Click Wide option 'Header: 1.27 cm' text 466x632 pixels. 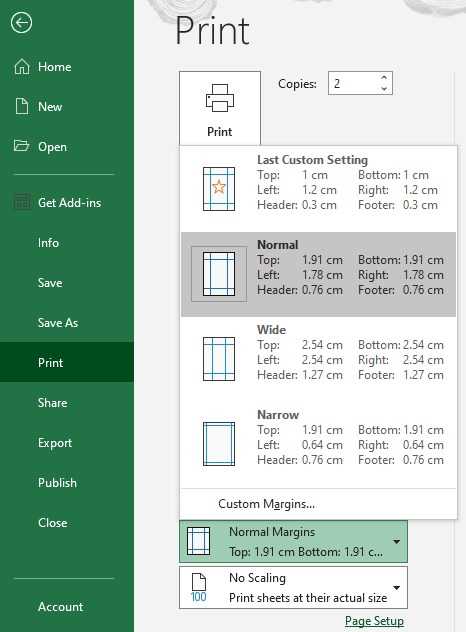click(x=300, y=375)
